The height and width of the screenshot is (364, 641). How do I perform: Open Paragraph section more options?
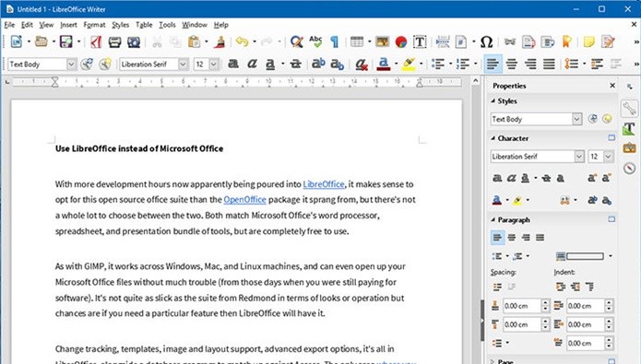click(x=611, y=219)
